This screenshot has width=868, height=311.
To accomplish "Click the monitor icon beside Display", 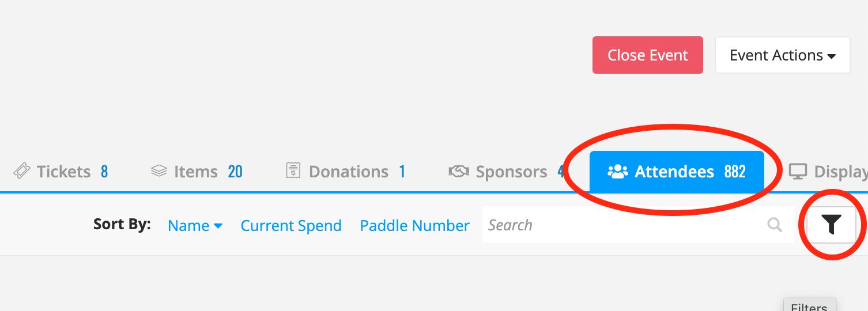I will click(x=798, y=171).
